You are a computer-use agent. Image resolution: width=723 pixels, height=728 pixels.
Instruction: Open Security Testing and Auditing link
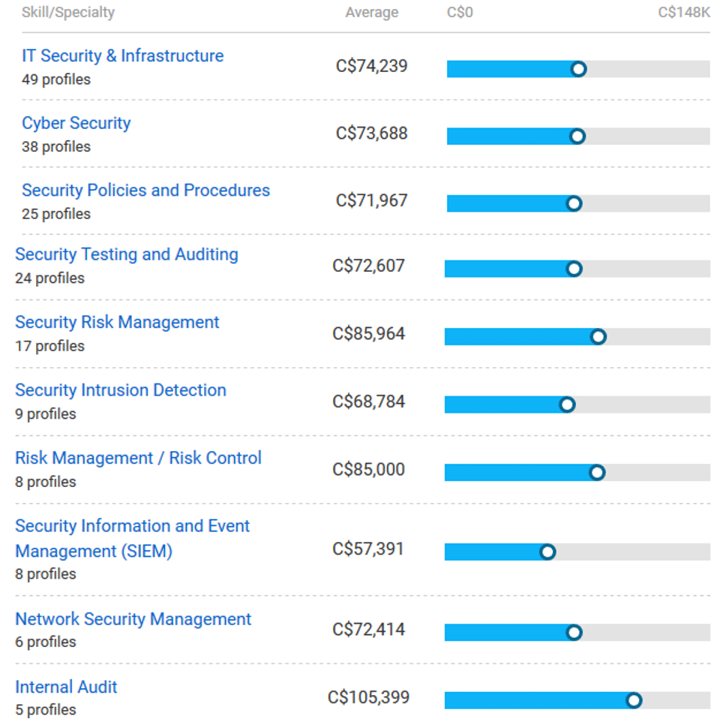[x=127, y=255]
